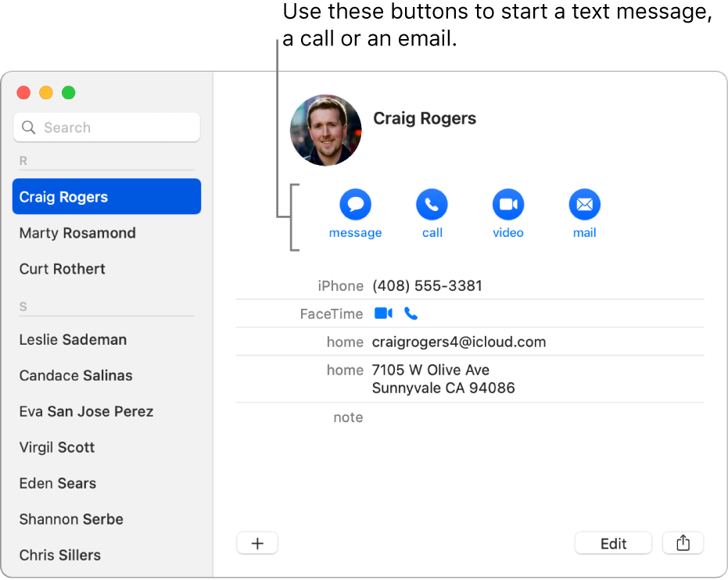The height and width of the screenshot is (580, 728).
Task: Click Craig Rogers's profile photo
Action: coord(325,130)
